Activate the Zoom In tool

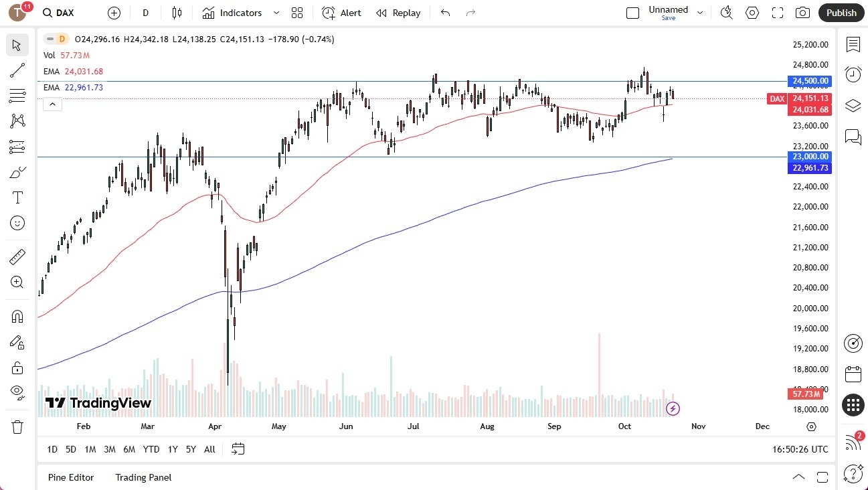[17, 282]
